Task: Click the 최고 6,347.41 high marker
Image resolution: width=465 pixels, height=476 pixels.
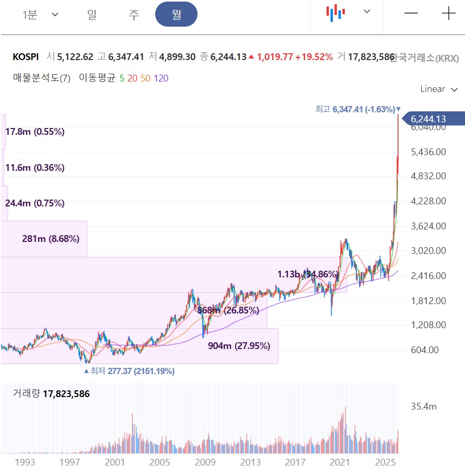Action: [358, 109]
